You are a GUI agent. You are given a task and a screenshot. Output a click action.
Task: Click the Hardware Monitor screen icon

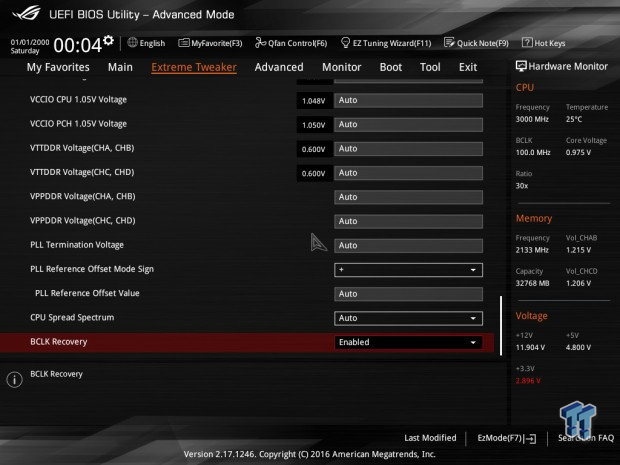click(521, 66)
